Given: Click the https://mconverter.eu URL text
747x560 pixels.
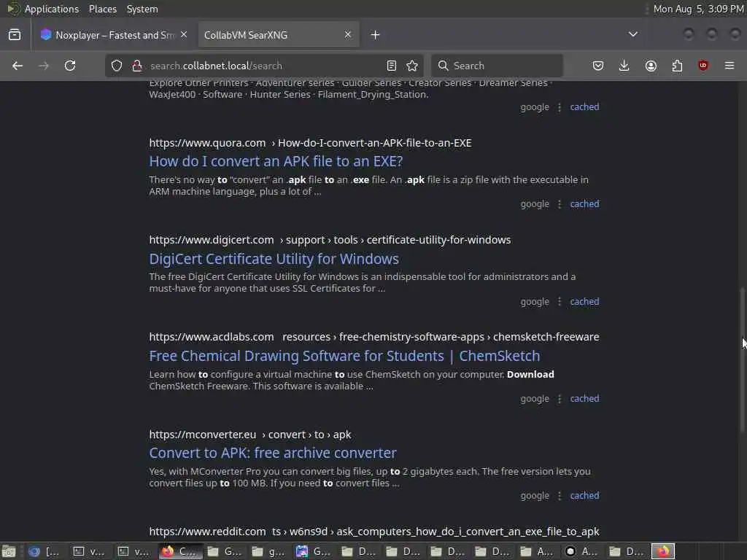Looking at the screenshot, I should click(x=203, y=435).
